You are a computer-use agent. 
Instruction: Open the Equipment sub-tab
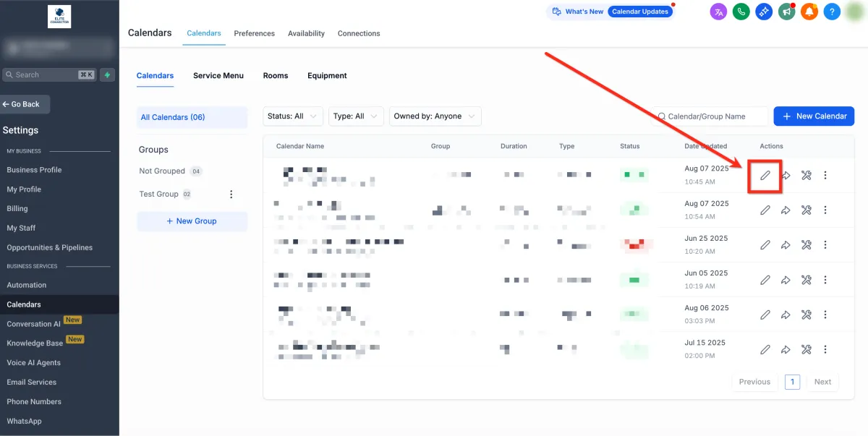tap(327, 75)
